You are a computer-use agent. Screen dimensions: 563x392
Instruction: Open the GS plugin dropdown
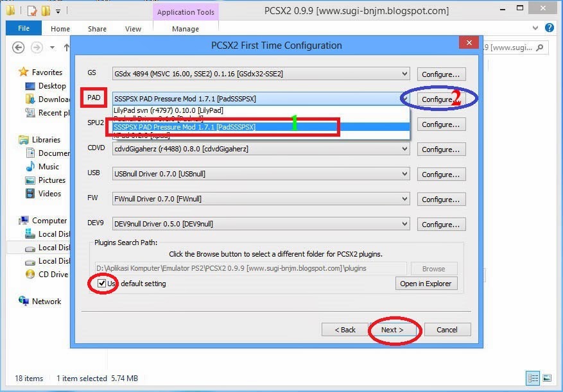click(x=261, y=74)
